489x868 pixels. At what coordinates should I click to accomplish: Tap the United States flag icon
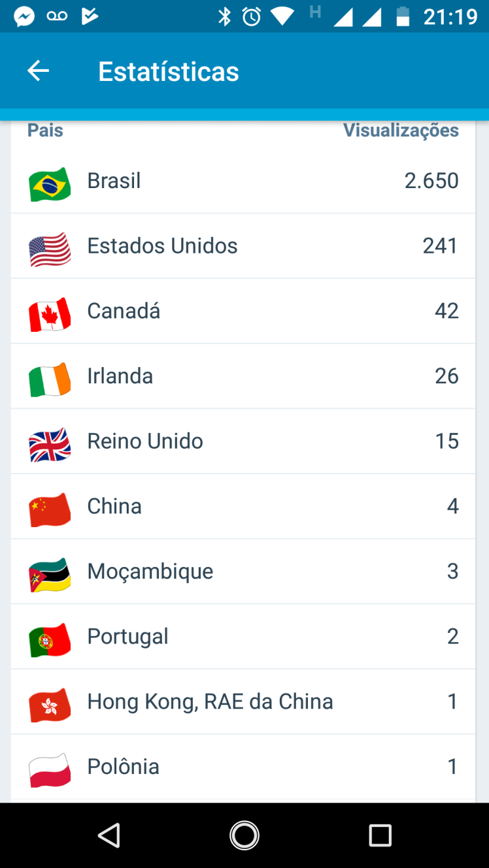(x=50, y=249)
